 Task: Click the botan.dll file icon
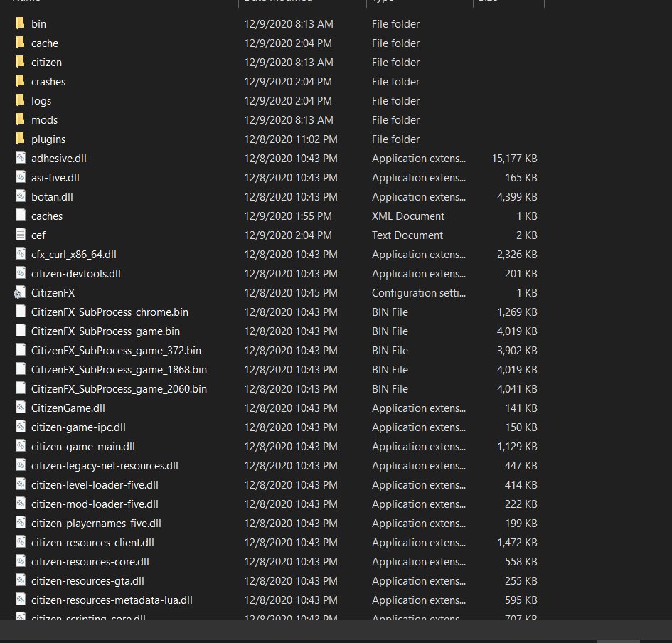click(20, 196)
